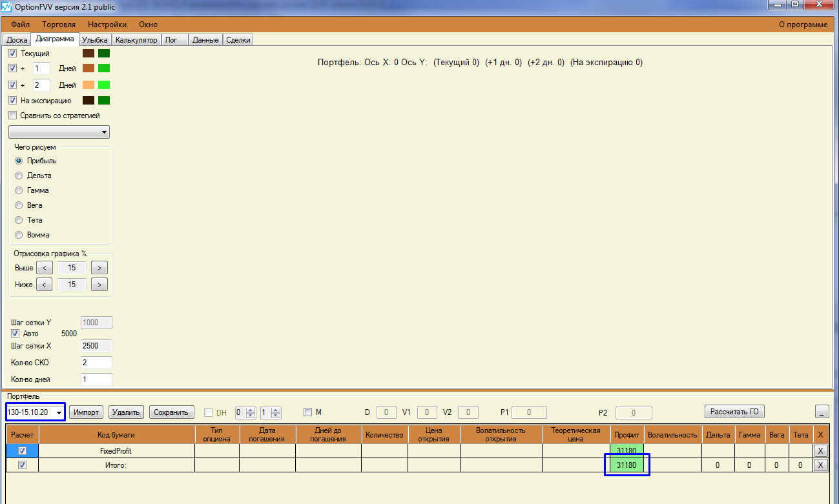Open the Окно menu
The height and width of the screenshot is (504, 839).
[148, 25]
